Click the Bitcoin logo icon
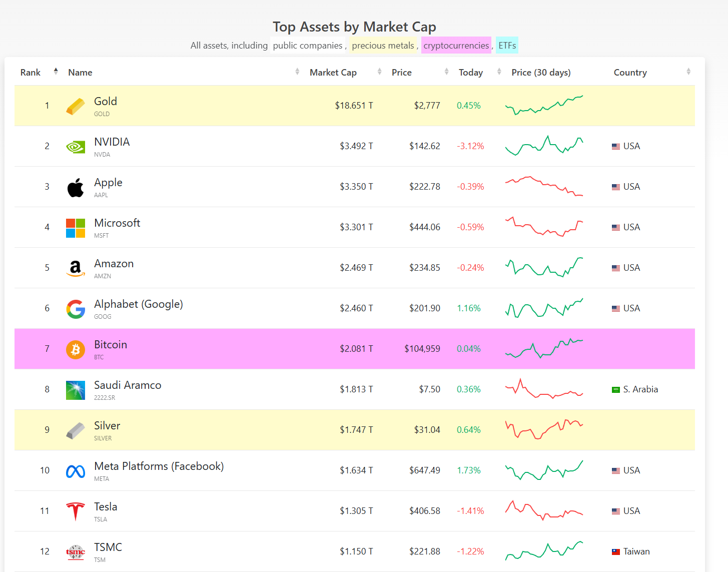728x572 pixels. pyautogui.click(x=76, y=349)
